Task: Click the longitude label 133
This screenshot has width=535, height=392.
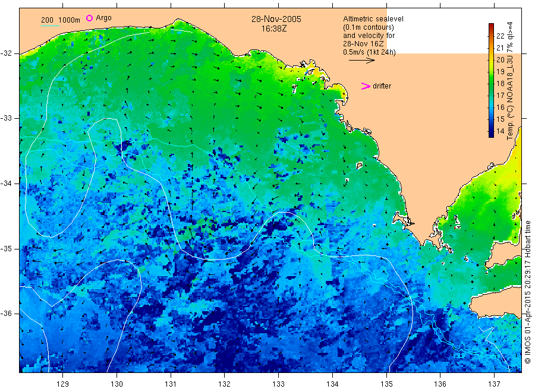Action: 278,384
